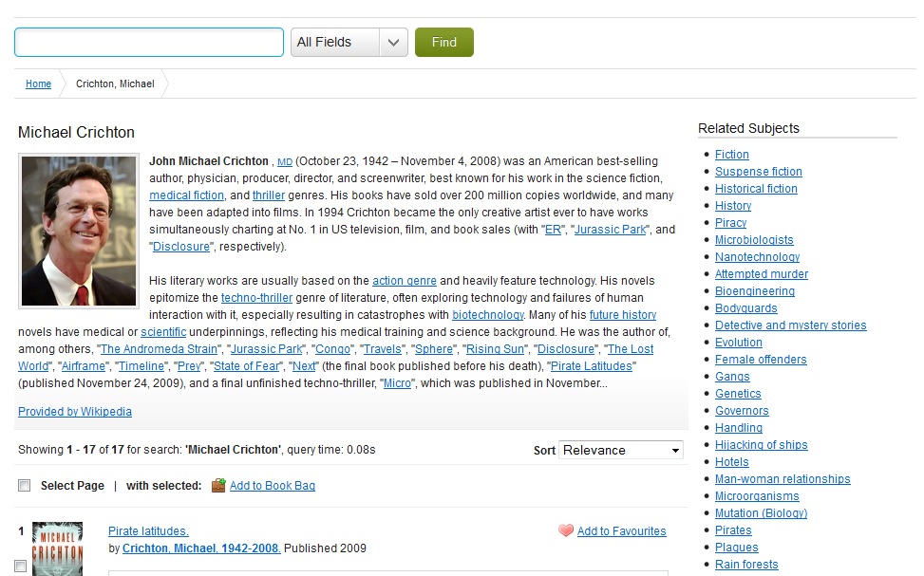Select the Microbiologists subject
Screen dimensions: 924x576
point(754,240)
